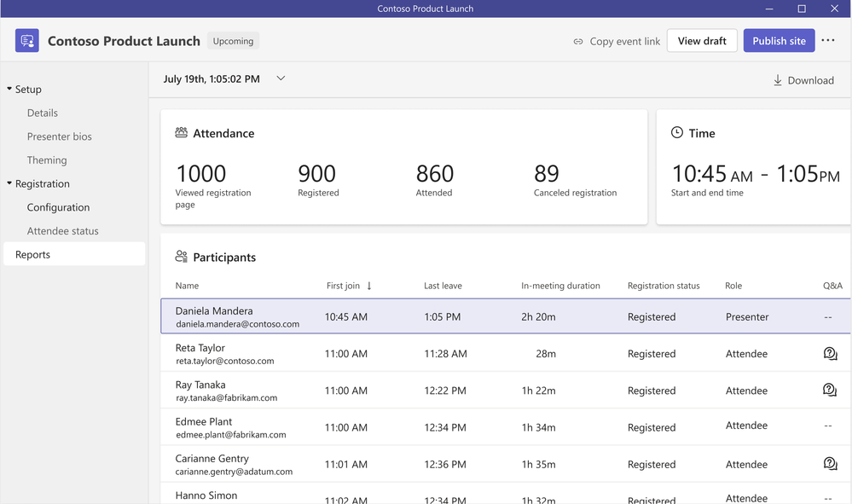Click the Registration status column header

pos(664,286)
